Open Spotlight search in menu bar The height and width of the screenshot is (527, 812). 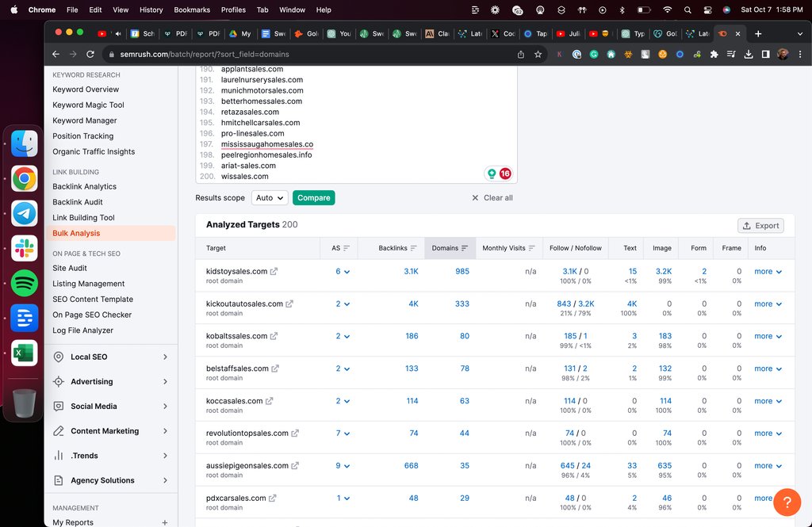tap(688, 10)
